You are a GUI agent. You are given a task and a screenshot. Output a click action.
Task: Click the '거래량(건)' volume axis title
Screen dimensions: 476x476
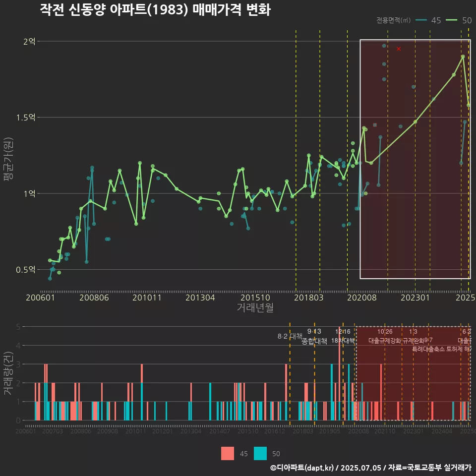click(x=8, y=373)
